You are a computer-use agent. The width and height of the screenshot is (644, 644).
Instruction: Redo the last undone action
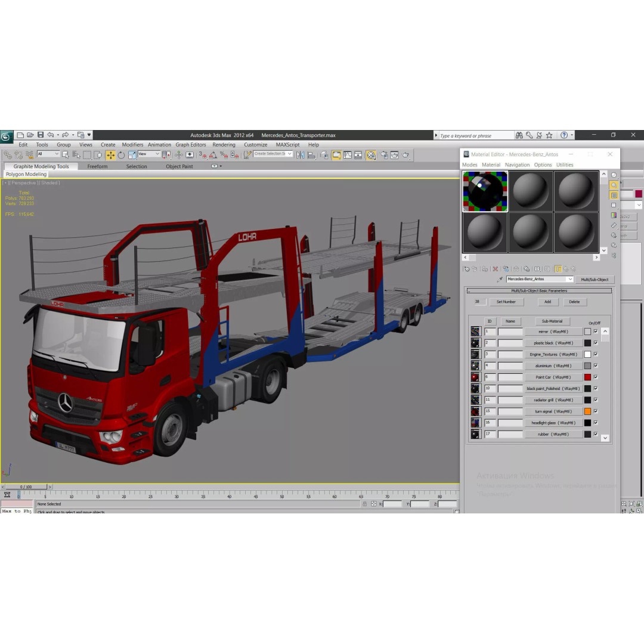66,135
